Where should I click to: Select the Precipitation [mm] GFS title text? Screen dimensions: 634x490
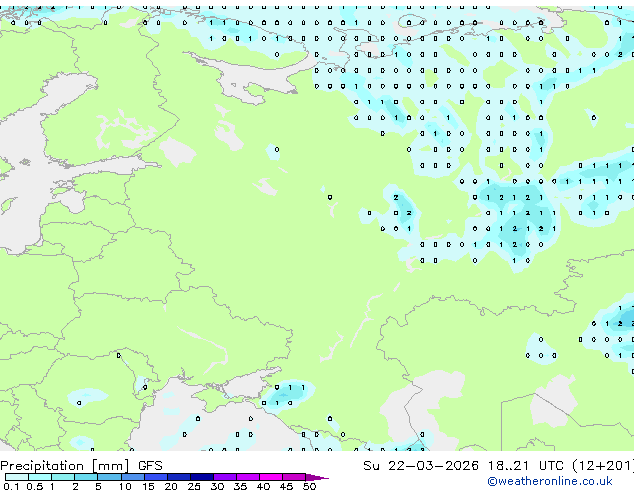(81, 466)
